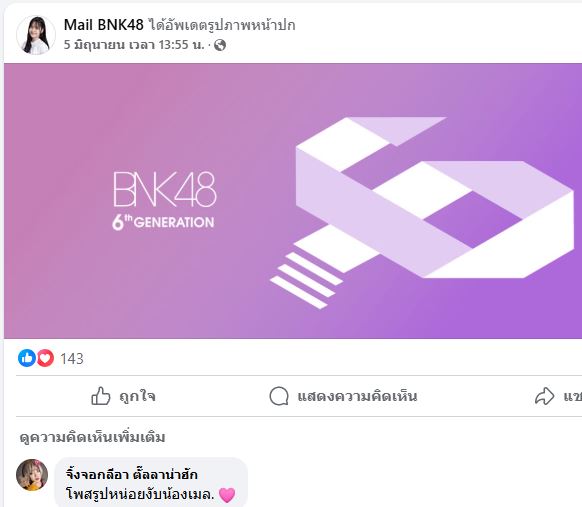582x507 pixels.
Task: Click the speech bubble comment icon
Action: [x=279, y=396]
